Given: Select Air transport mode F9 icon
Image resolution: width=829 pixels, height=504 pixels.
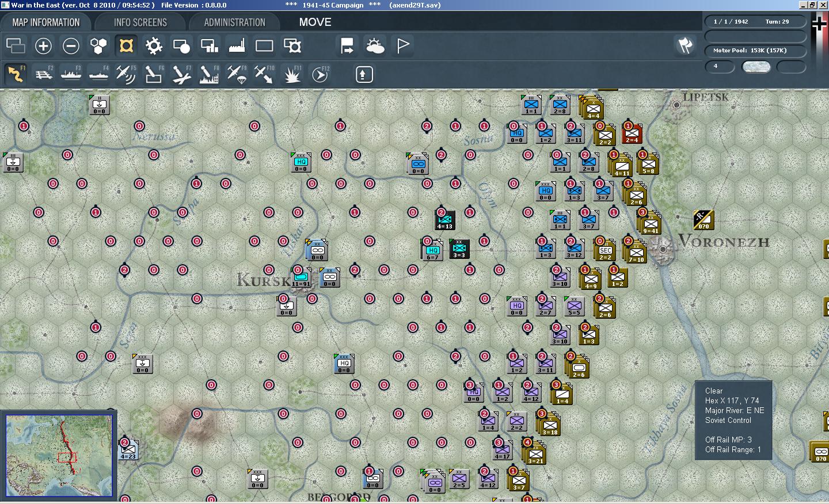Looking at the screenshot, I should tap(237, 74).
